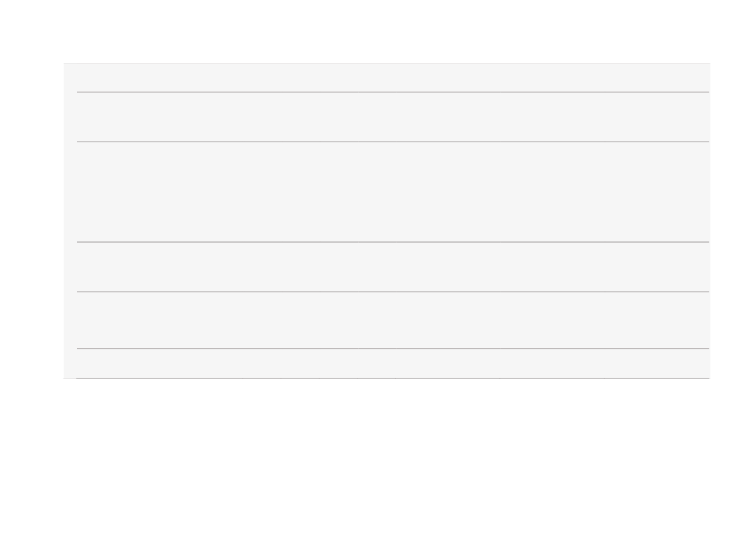This screenshot has width=756, height=535.
Task: Click the wide first-column cell in the tallest row
Action: coord(160,191)
